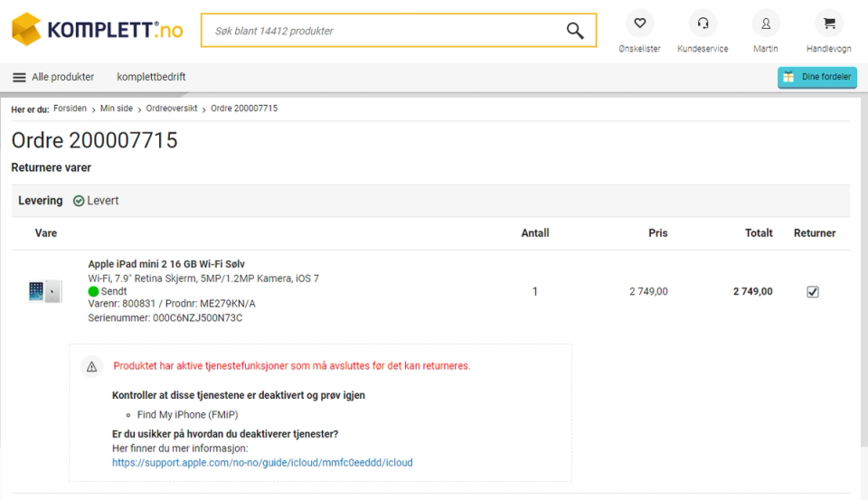868x500 pixels.
Task: Click the page vertical scrollbar
Action: (864, 271)
